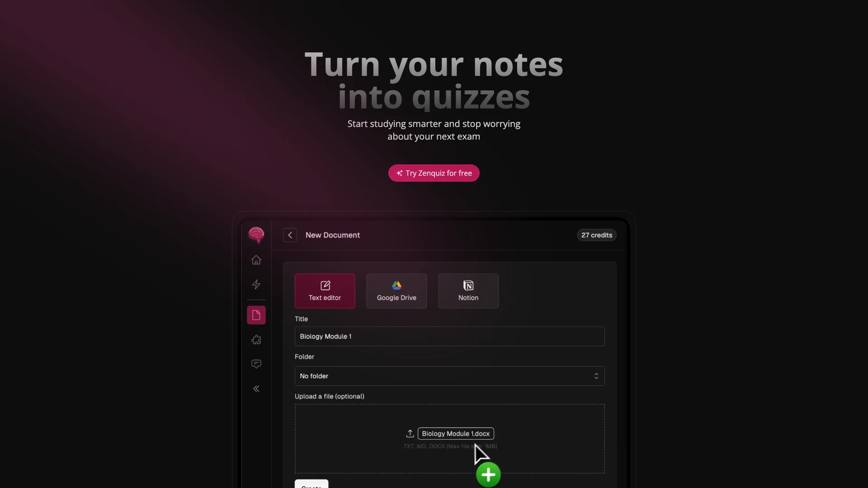Screen dimensions: 868x488
Task: Click the uploaded Biology Module 1.docx file
Action: [x=456, y=433]
